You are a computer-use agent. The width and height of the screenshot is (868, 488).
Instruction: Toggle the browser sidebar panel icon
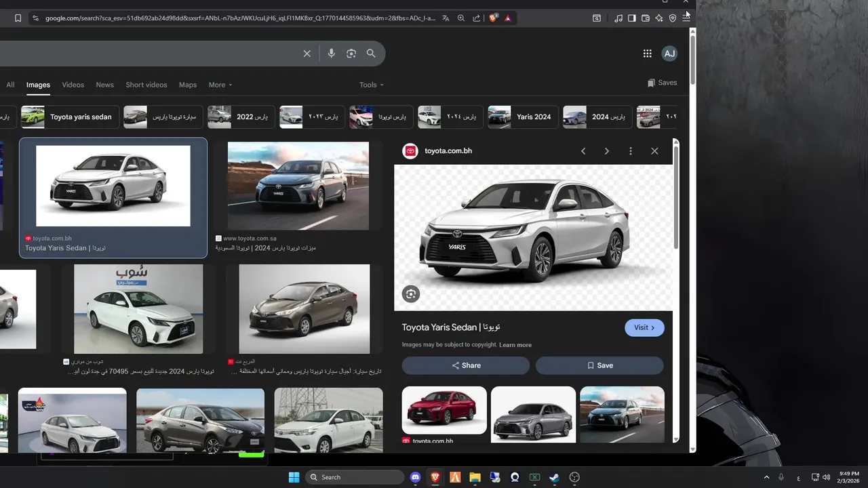[x=631, y=18]
